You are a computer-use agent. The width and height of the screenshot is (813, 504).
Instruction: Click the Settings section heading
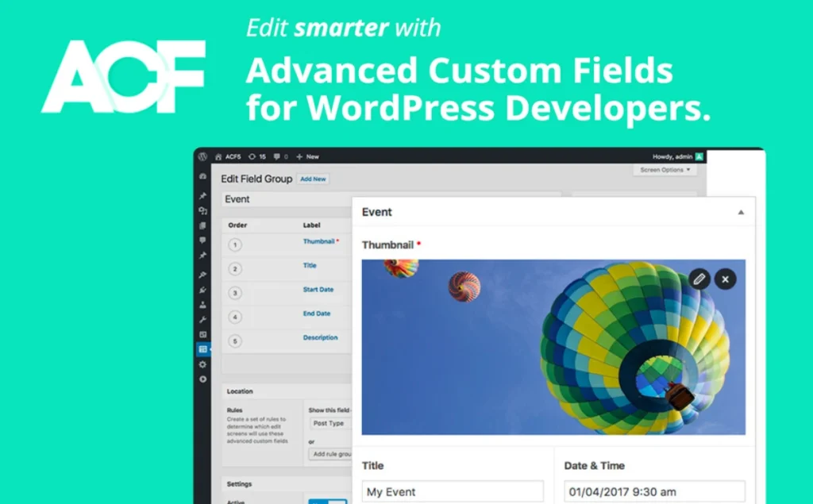point(239,484)
